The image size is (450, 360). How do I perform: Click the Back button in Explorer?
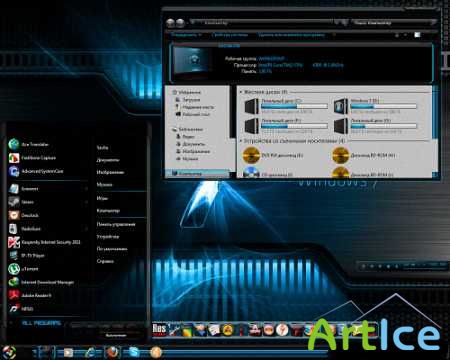coord(170,23)
